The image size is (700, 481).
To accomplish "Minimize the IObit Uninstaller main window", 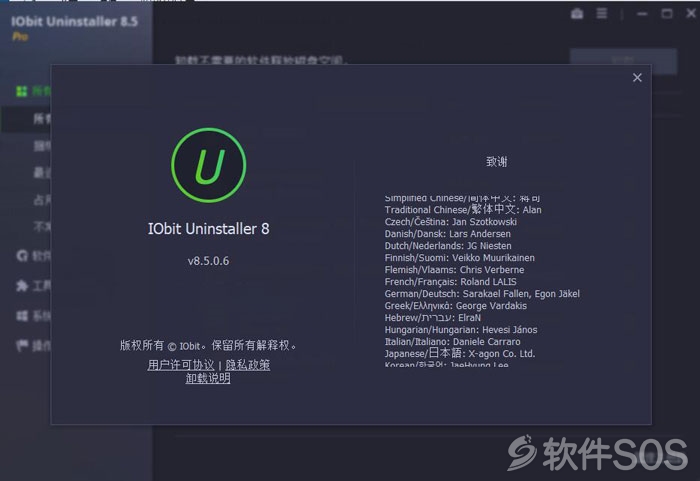I will click(x=642, y=14).
